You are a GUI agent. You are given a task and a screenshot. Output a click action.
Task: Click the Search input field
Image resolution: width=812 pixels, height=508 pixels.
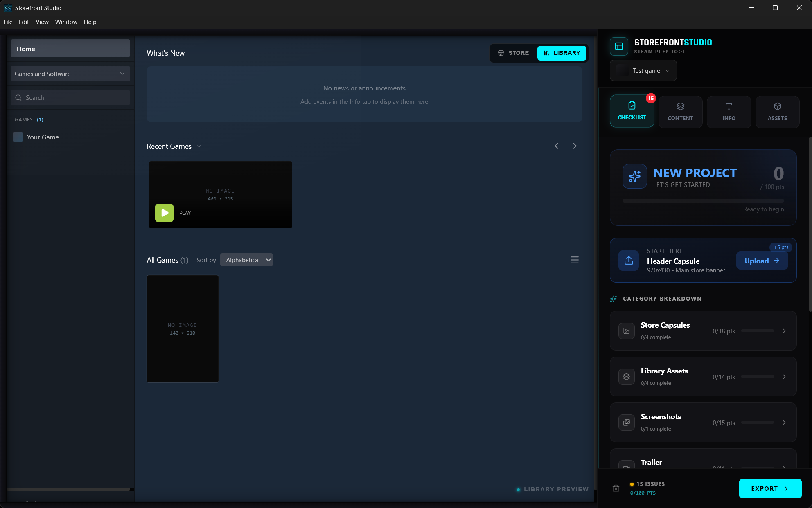70,97
